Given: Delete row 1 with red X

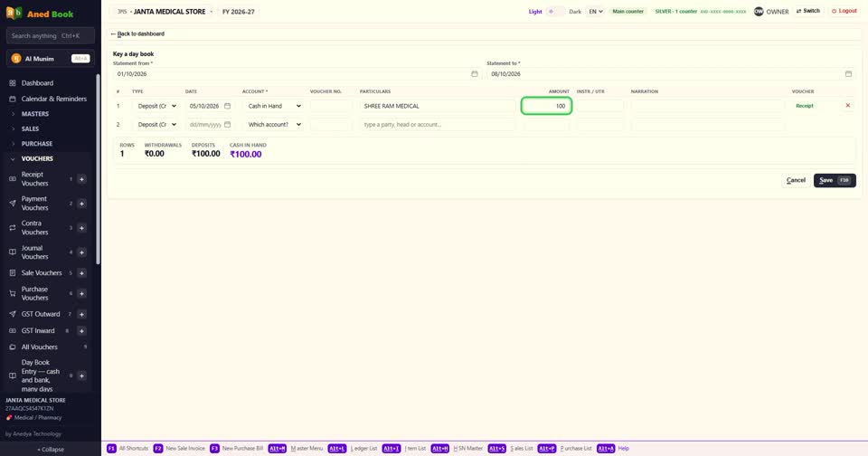Looking at the screenshot, I should pos(847,105).
